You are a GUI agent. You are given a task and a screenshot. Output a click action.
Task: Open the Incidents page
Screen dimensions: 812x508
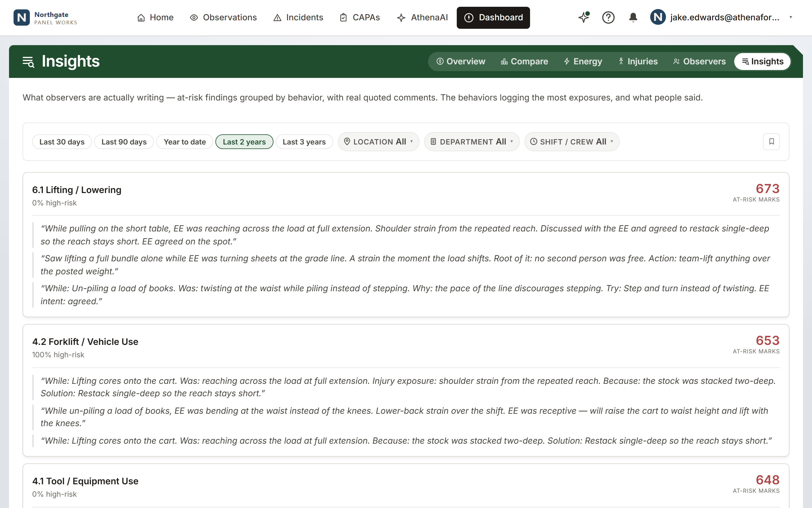click(x=298, y=17)
